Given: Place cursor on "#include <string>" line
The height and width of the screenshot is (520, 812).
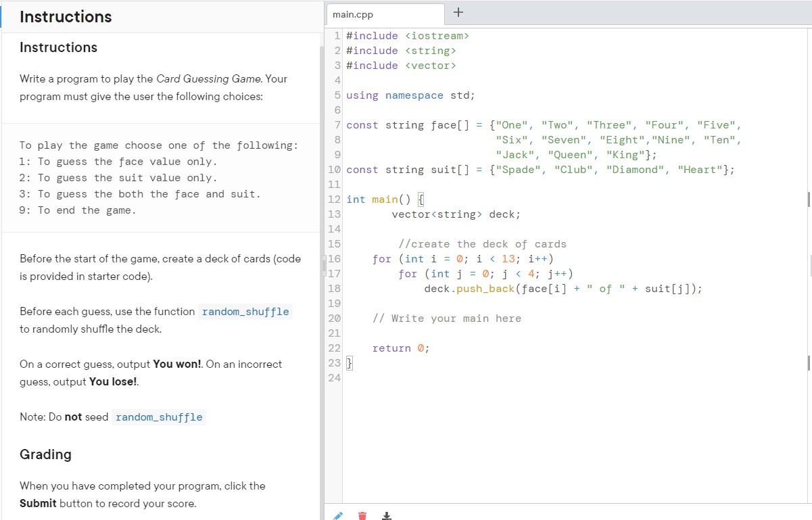Looking at the screenshot, I should click(401, 51).
